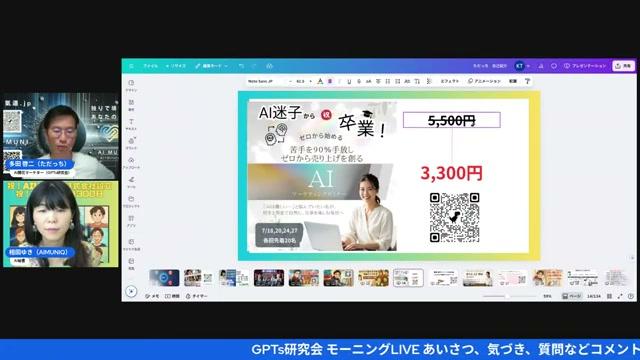Open the テキスト sidebar panel
Screen dimensions: 640x360
coord(131,124)
